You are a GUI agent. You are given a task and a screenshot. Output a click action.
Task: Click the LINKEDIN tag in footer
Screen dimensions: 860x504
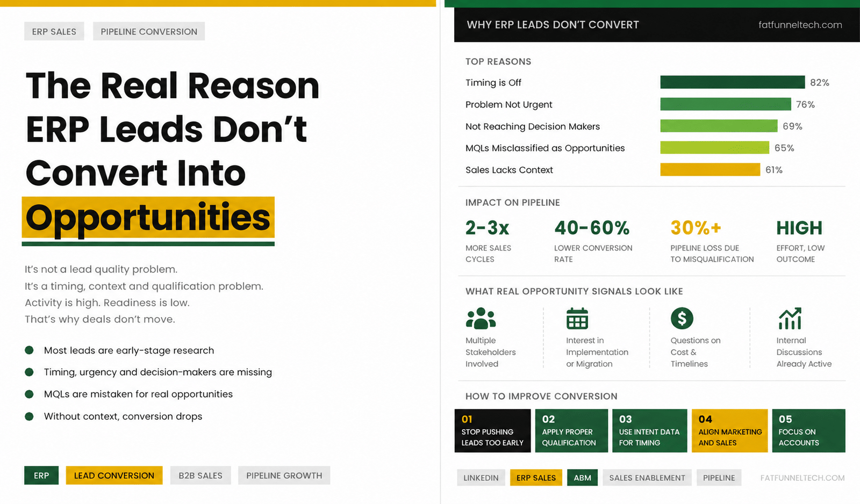click(x=481, y=478)
